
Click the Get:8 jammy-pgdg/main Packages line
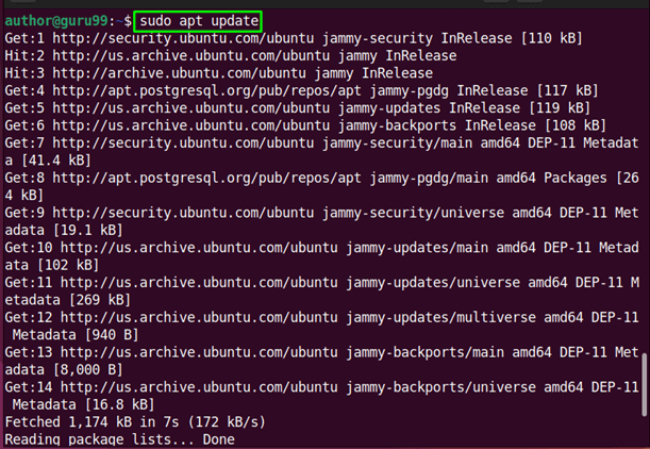tap(322, 178)
